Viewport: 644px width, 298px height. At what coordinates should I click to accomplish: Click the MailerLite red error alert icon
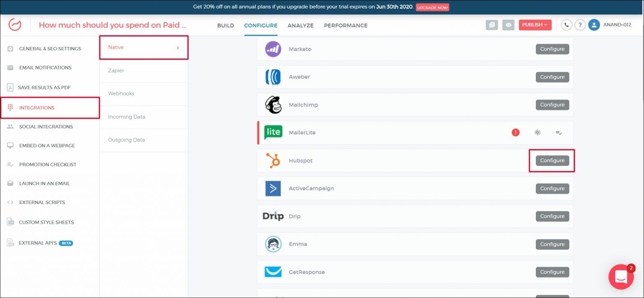click(x=516, y=132)
